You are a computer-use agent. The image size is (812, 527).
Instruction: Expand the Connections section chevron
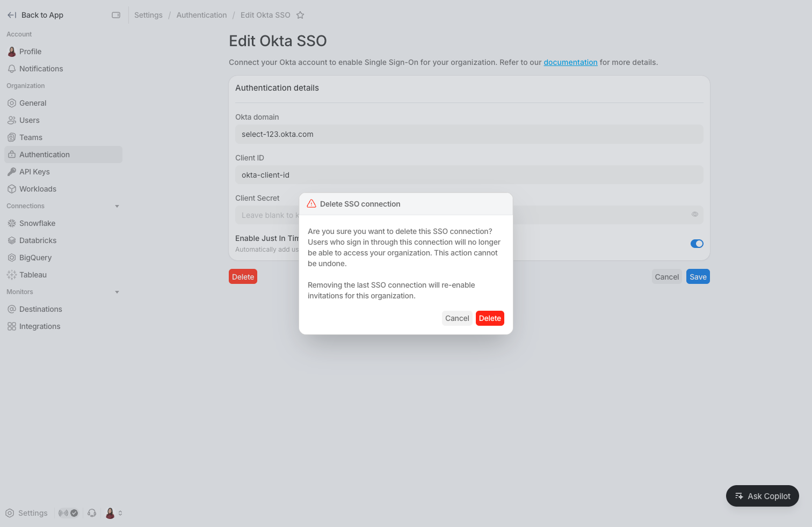tap(117, 206)
